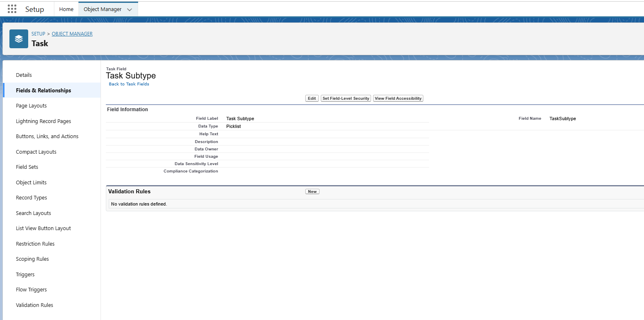This screenshot has height=320, width=644.
Task: Click the TaskSubtype field name value
Action: click(563, 119)
